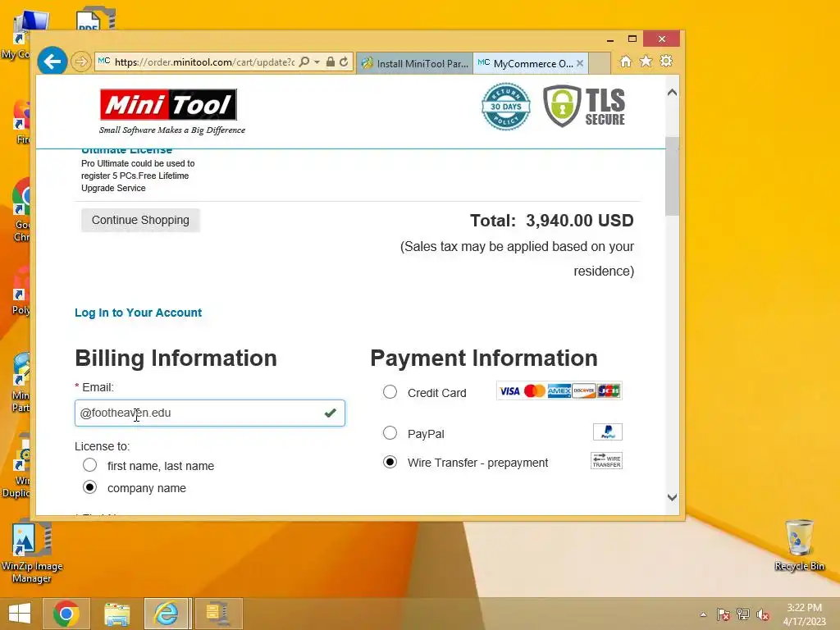The image size is (840, 630).
Task: Open the Windows Start button
Action: coord(20,613)
